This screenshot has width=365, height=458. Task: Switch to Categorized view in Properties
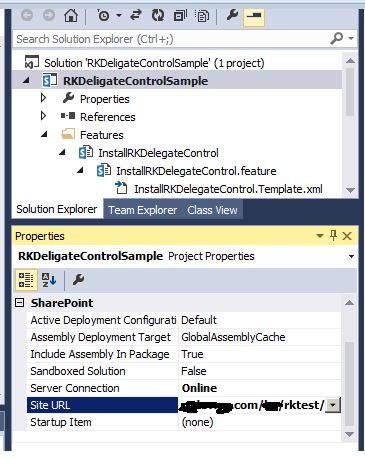click(26, 280)
